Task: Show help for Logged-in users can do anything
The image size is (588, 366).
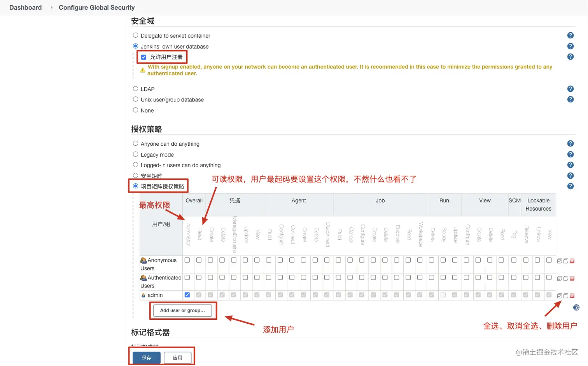Action: [570, 165]
